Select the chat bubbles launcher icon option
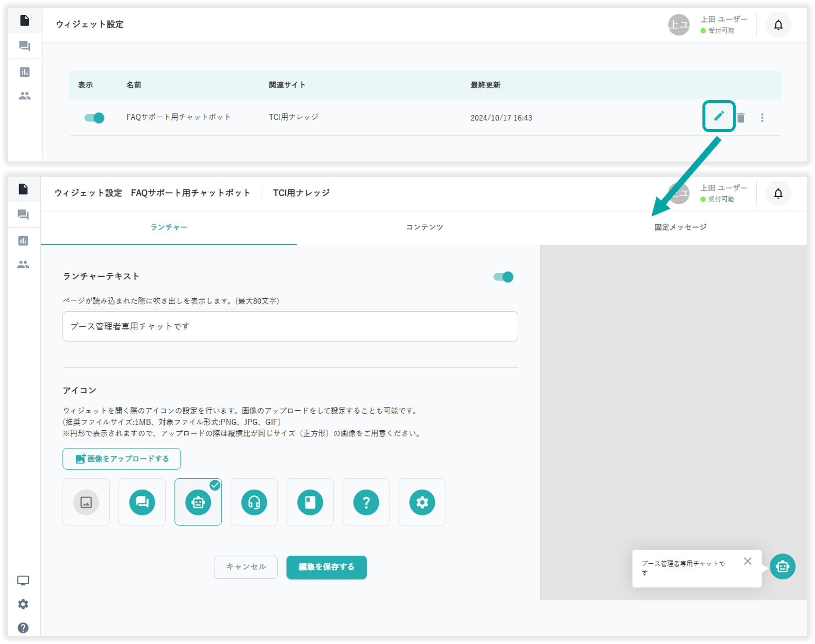815x644 pixels. click(x=142, y=502)
